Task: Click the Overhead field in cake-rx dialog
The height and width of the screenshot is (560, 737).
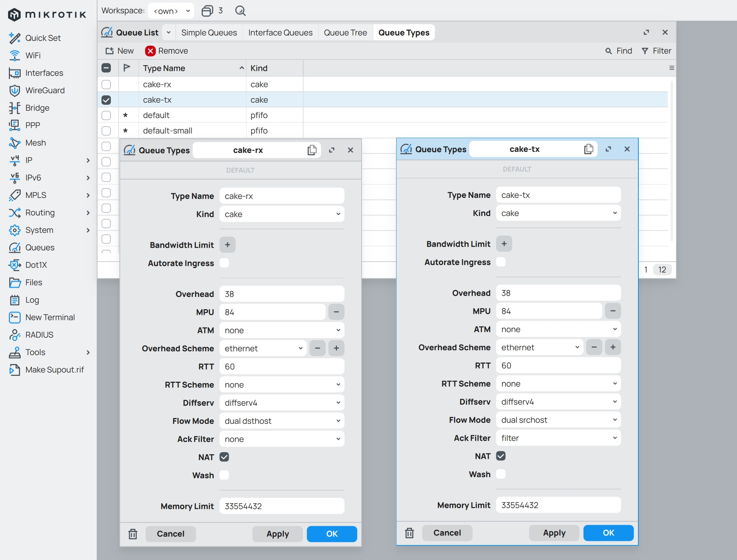Action: (x=282, y=294)
